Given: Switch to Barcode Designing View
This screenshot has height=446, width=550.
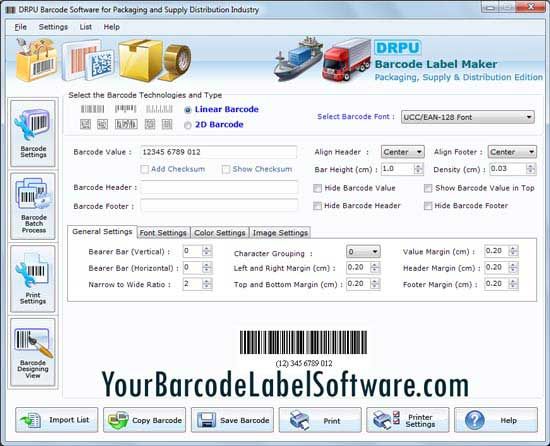Looking at the screenshot, I should [x=33, y=352].
